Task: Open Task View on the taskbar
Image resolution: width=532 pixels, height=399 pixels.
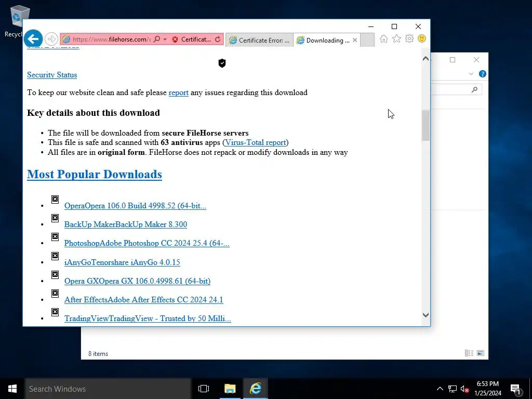Action: pyautogui.click(x=204, y=389)
